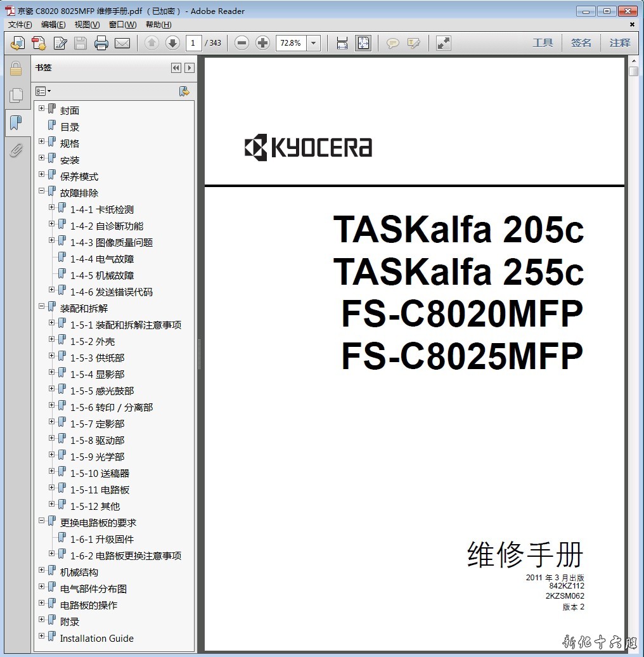
Task: Zoom in with the plus button
Action: point(262,43)
